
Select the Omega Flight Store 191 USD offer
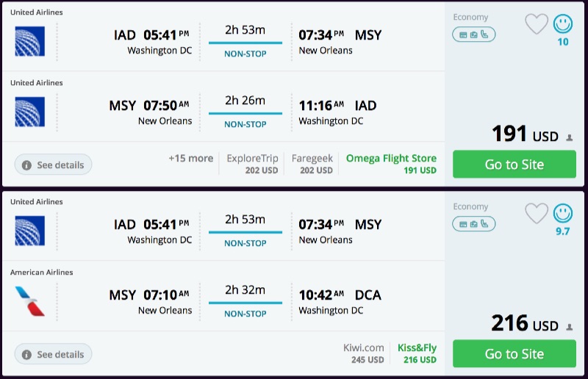coord(391,164)
